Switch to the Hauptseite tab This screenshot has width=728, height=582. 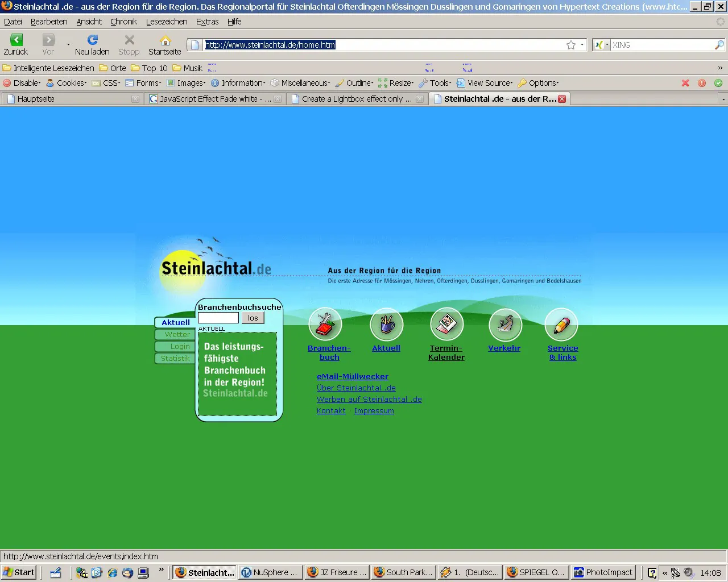tap(72, 99)
